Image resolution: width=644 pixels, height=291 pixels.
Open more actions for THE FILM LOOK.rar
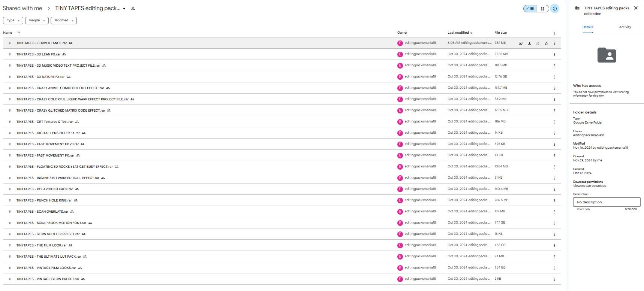point(554,246)
